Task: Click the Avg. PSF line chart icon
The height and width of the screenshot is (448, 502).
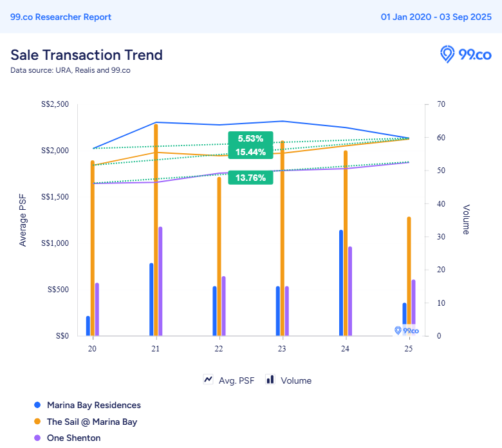Action: [x=209, y=380]
